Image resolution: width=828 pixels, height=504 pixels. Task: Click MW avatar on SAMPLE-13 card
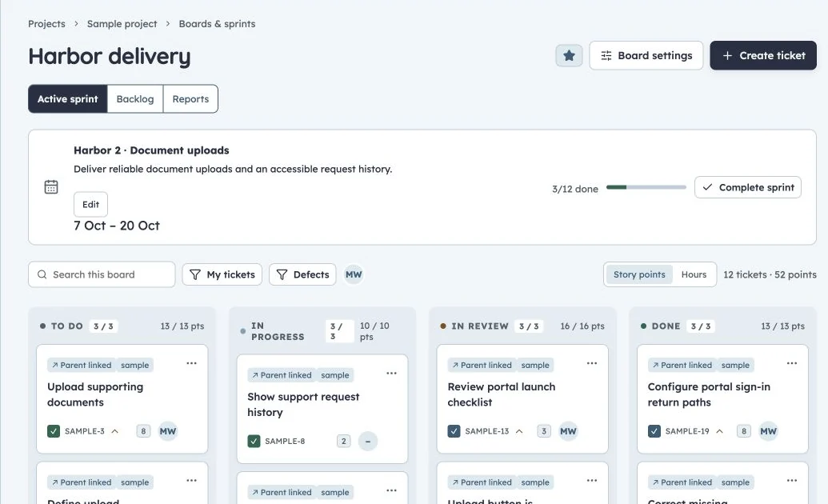coord(568,431)
